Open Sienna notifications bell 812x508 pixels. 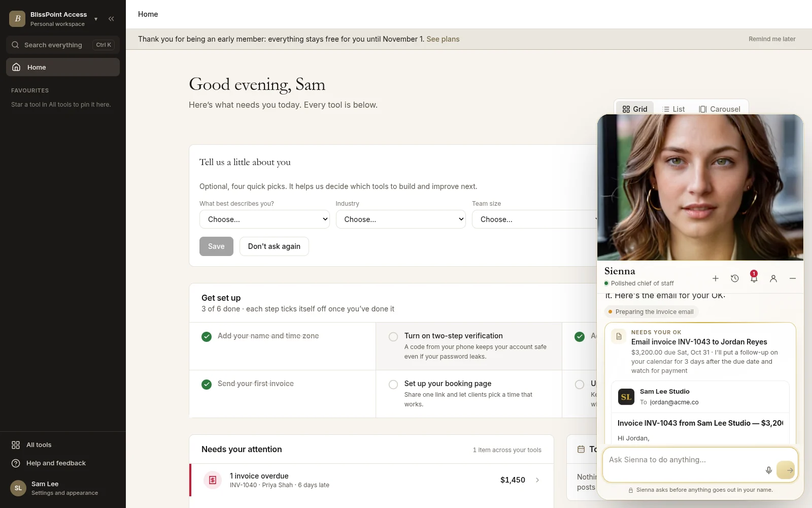[x=754, y=278]
